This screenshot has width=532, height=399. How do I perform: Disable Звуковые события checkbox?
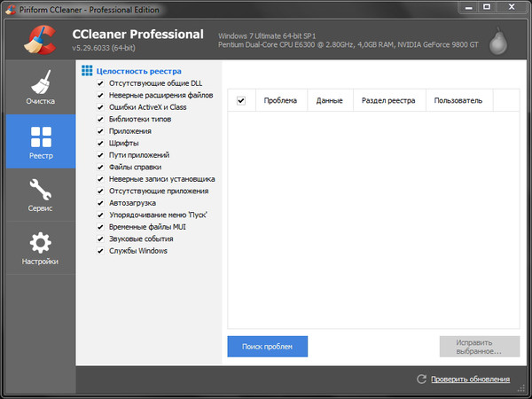coord(100,239)
